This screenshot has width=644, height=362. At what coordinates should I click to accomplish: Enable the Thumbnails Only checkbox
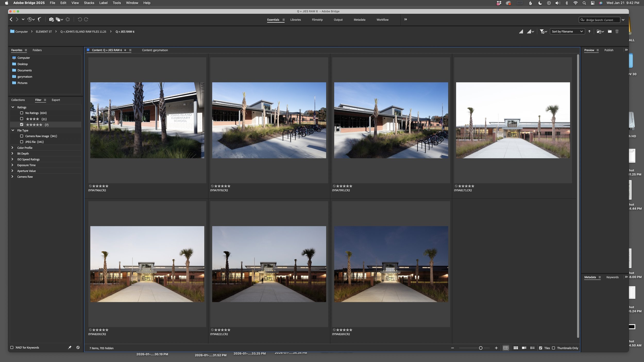pos(554,348)
